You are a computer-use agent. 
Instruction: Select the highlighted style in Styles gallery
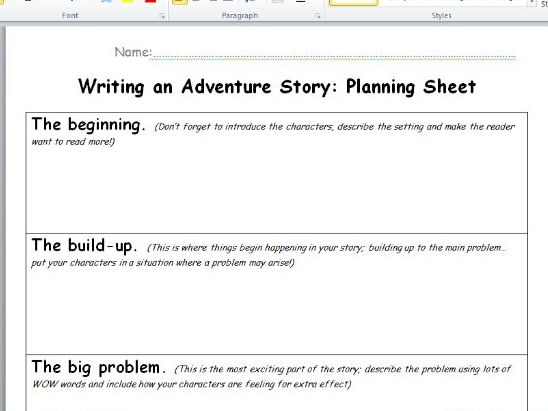click(x=354, y=3)
